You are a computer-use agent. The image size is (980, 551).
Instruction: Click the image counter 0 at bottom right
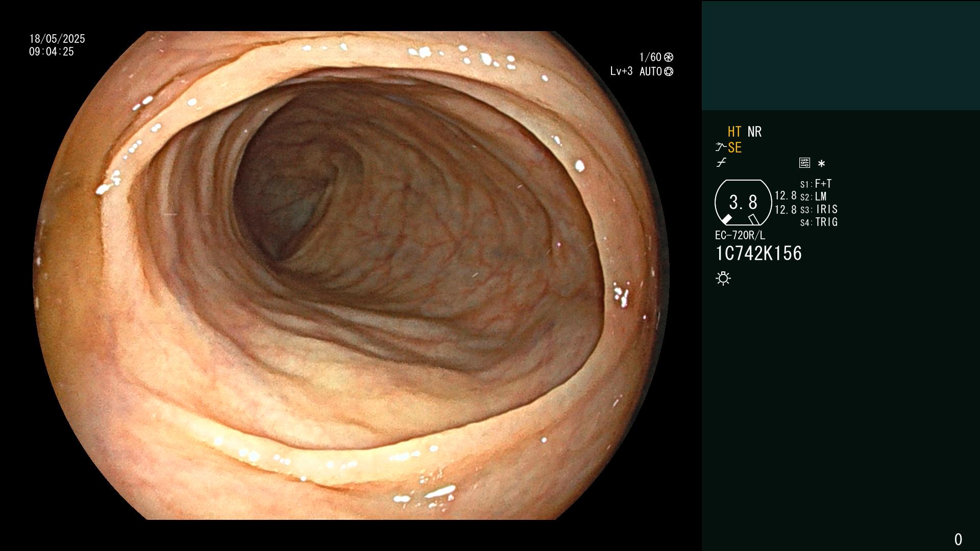coord(958,539)
